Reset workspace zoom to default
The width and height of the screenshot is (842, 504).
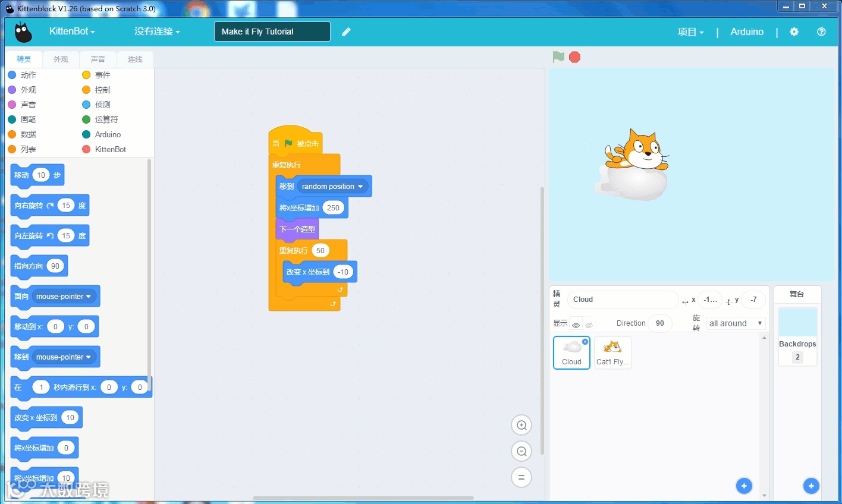click(521, 477)
